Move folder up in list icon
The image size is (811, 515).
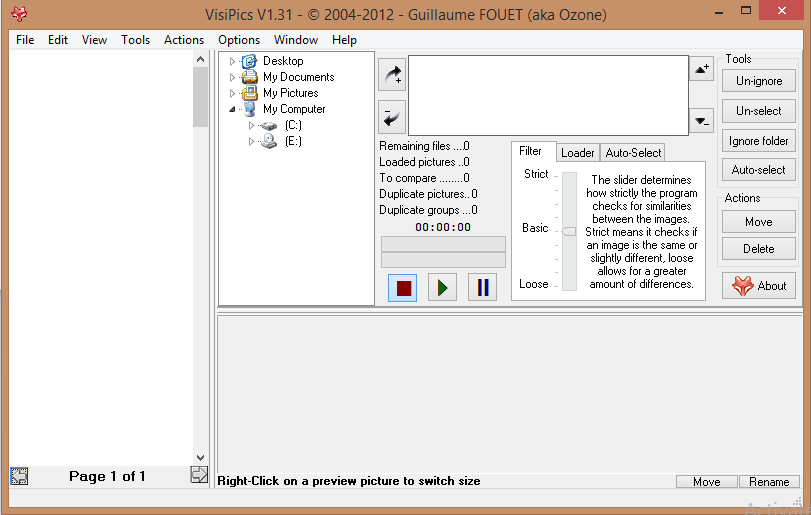(701, 69)
